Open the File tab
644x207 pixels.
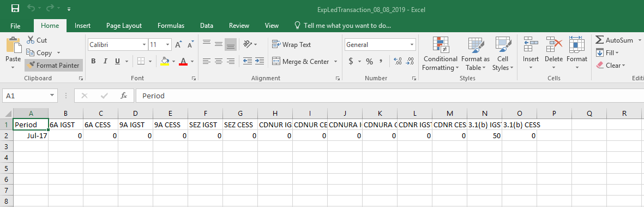15,26
